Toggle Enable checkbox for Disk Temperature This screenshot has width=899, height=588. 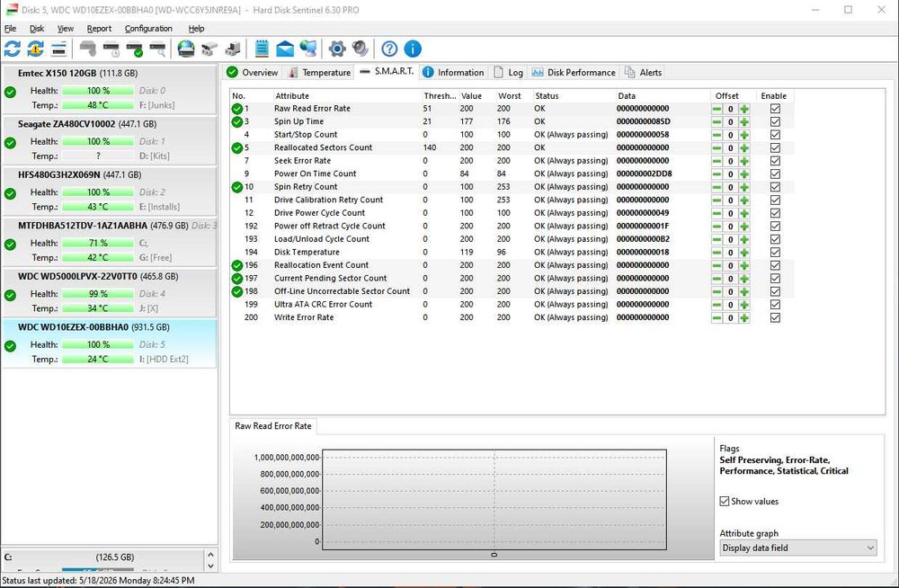(x=775, y=253)
